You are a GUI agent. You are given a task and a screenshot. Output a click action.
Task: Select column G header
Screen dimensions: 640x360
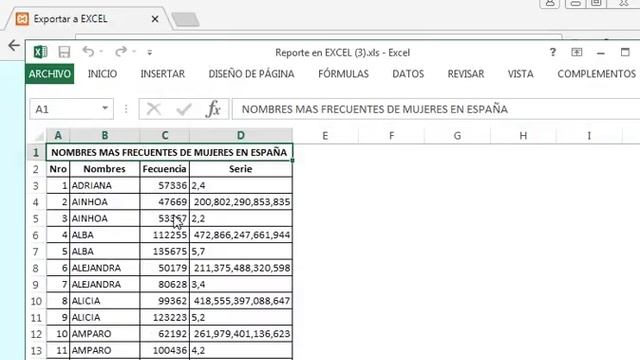click(457, 136)
